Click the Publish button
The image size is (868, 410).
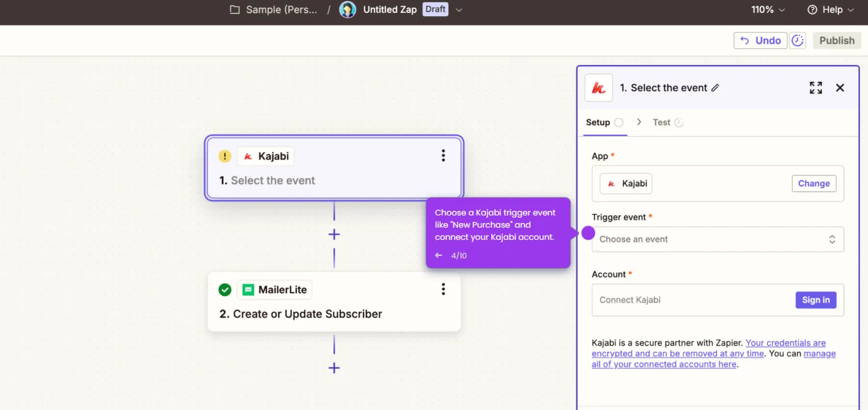(x=837, y=41)
